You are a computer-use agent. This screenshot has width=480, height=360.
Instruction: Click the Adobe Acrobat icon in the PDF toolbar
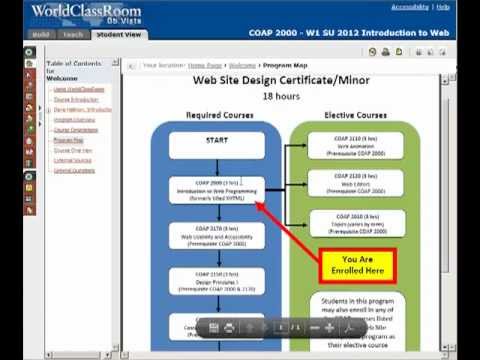click(349, 328)
